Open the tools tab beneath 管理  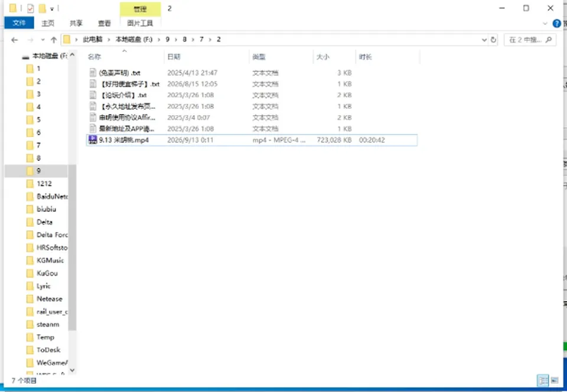pos(141,23)
